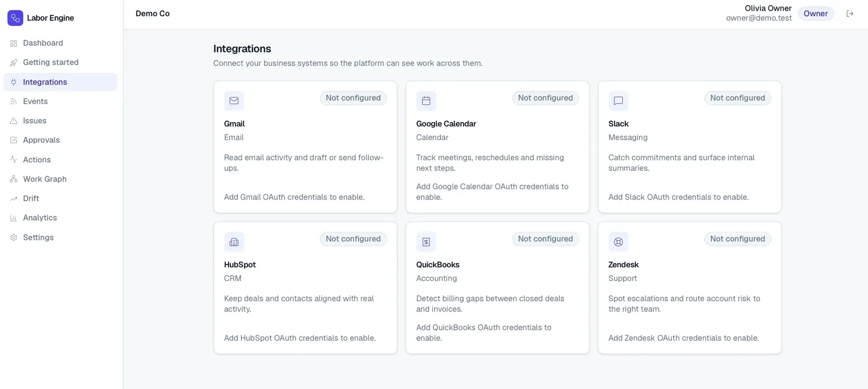The image size is (868, 389).
Task: Click the HubSpot building icon
Action: [234, 242]
